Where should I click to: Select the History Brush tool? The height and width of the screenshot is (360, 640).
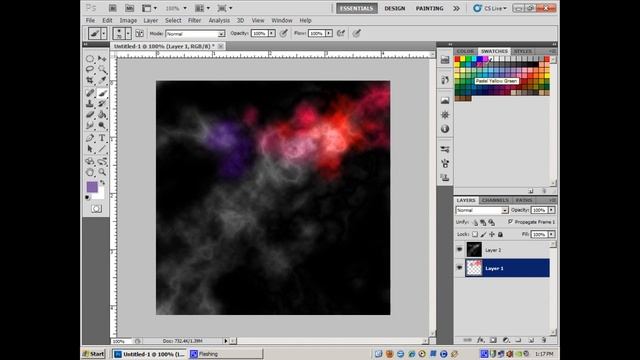(102, 104)
